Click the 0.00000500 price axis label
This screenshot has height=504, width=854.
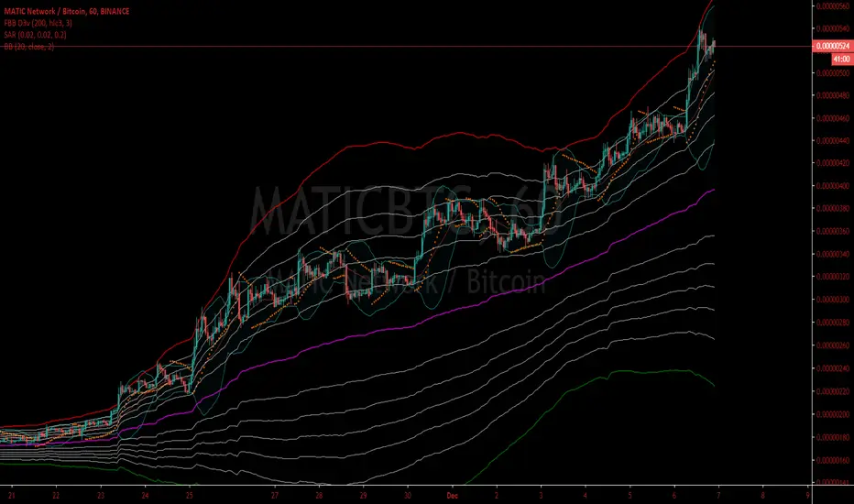point(833,72)
